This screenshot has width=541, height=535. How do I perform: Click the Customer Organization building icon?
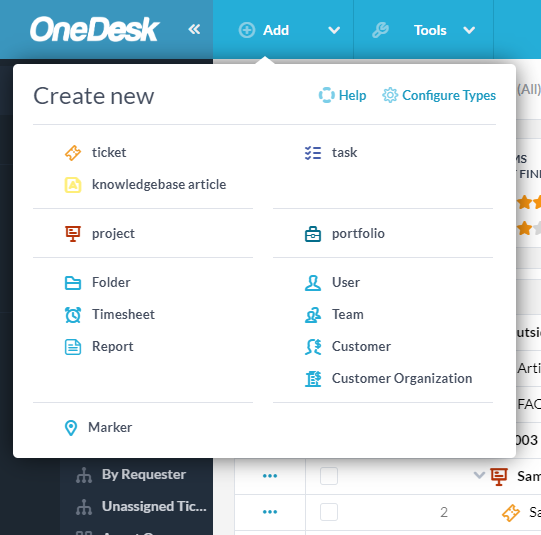click(313, 379)
